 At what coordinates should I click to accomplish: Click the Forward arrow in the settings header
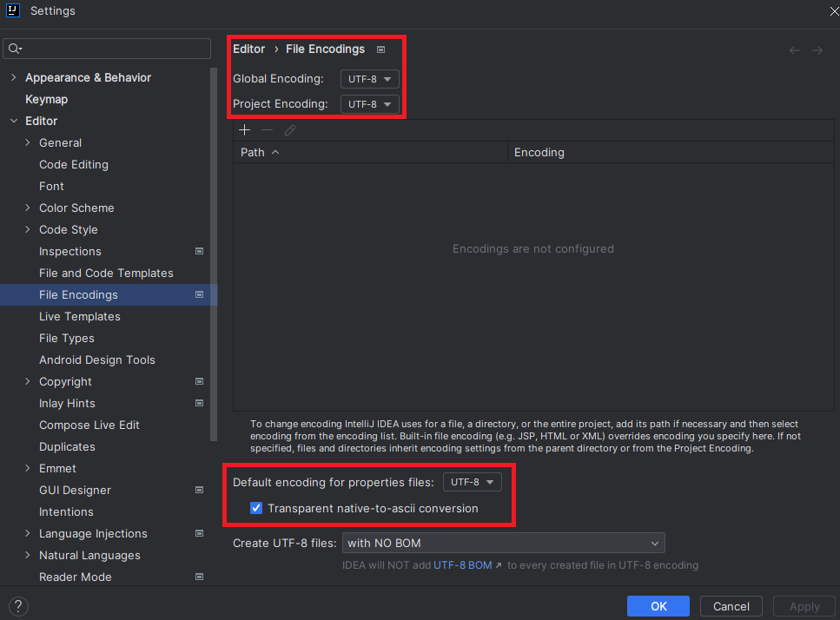click(817, 50)
